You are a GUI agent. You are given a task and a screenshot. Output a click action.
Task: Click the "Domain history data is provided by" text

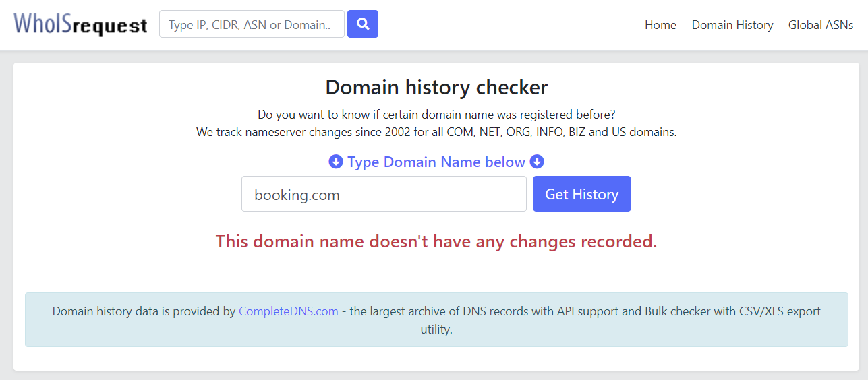click(144, 311)
